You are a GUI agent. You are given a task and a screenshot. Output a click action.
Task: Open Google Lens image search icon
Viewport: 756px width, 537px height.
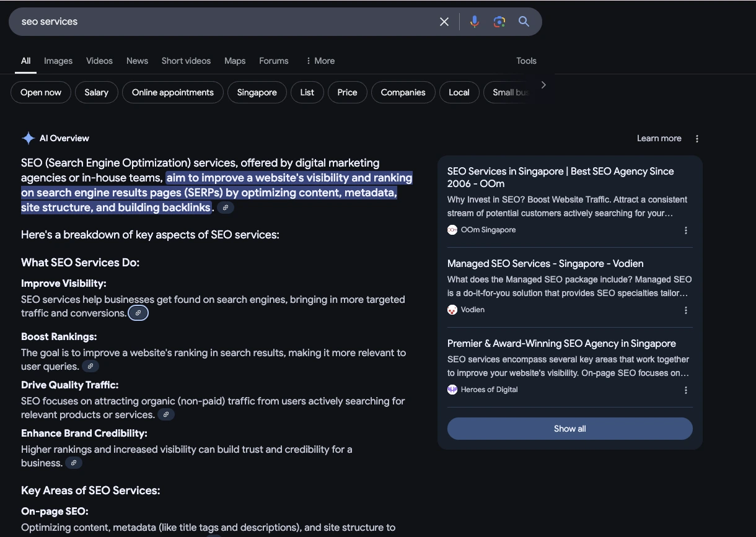(499, 22)
